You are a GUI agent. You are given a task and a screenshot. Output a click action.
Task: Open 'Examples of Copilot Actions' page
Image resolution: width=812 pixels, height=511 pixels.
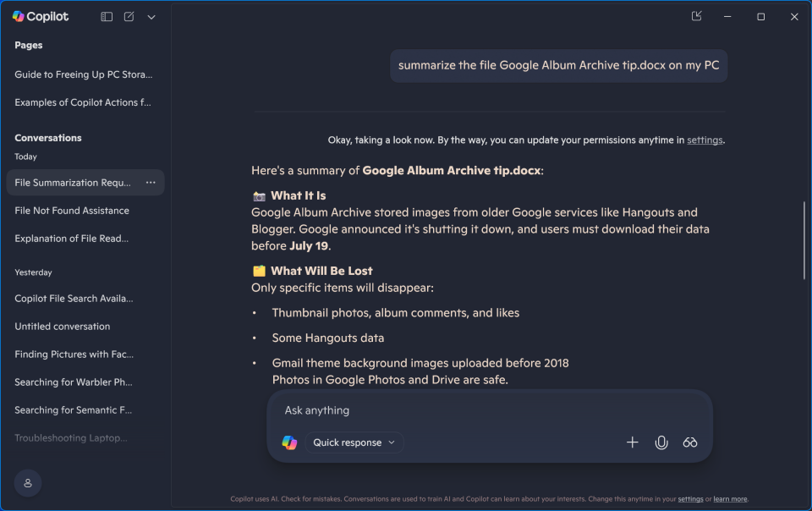(83, 102)
